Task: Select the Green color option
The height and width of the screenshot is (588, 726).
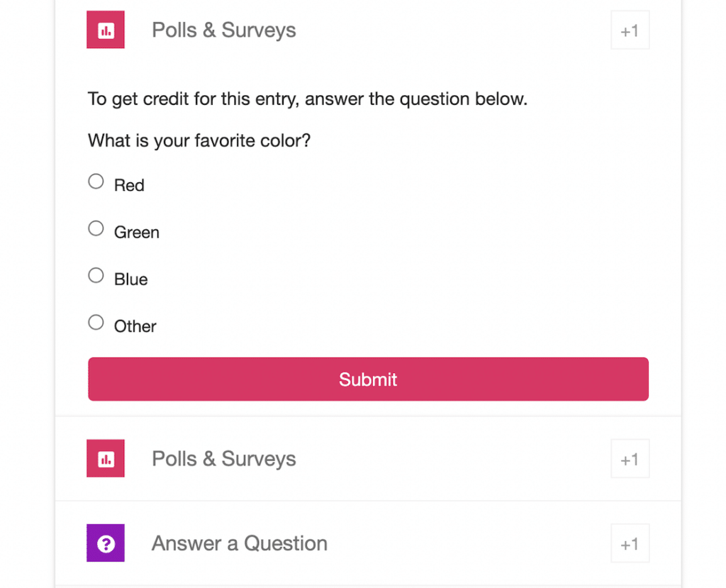Action: [96, 228]
